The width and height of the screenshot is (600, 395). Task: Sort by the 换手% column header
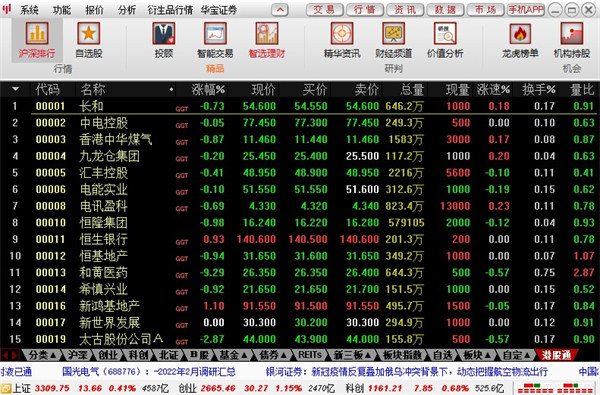click(539, 90)
